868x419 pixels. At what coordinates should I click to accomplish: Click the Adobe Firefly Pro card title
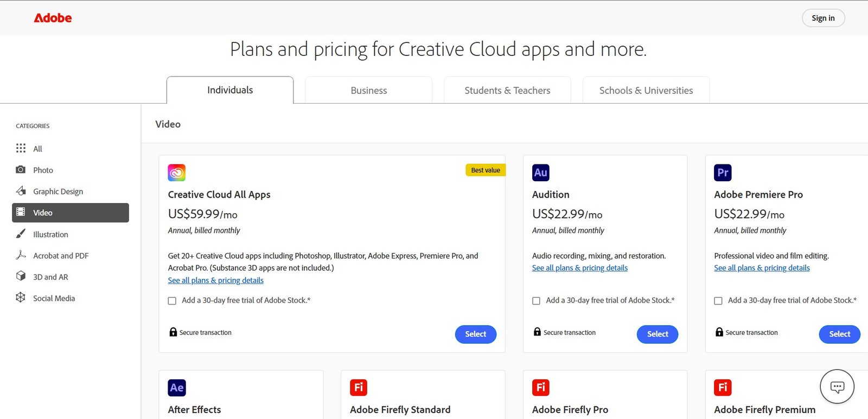[570, 410]
